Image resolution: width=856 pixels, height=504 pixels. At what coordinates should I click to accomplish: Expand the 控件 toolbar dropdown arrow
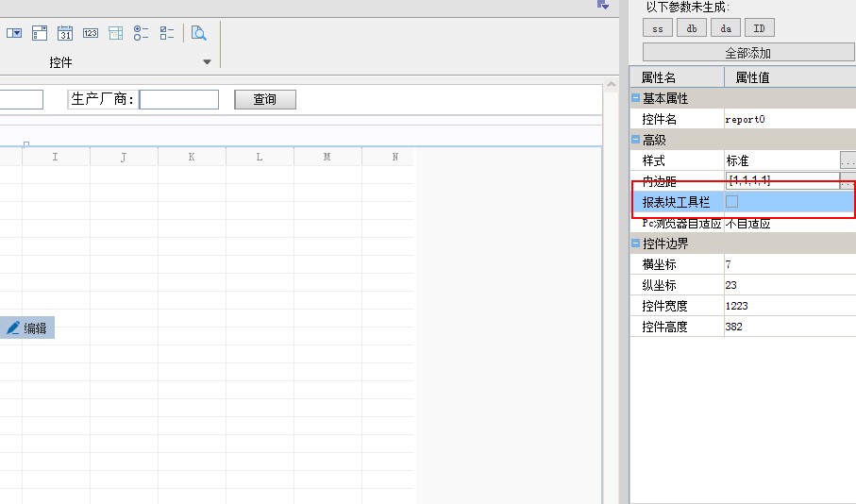[207, 61]
